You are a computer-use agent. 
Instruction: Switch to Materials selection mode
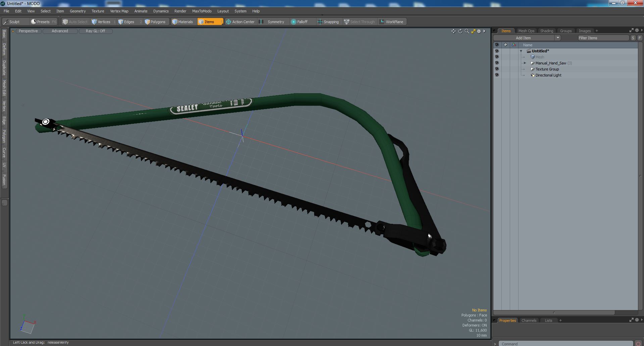coord(183,22)
